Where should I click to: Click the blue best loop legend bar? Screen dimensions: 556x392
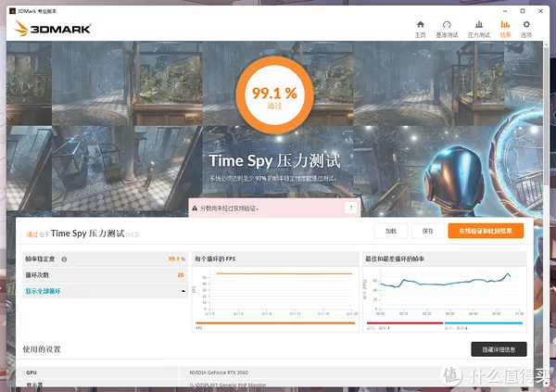click(484, 322)
